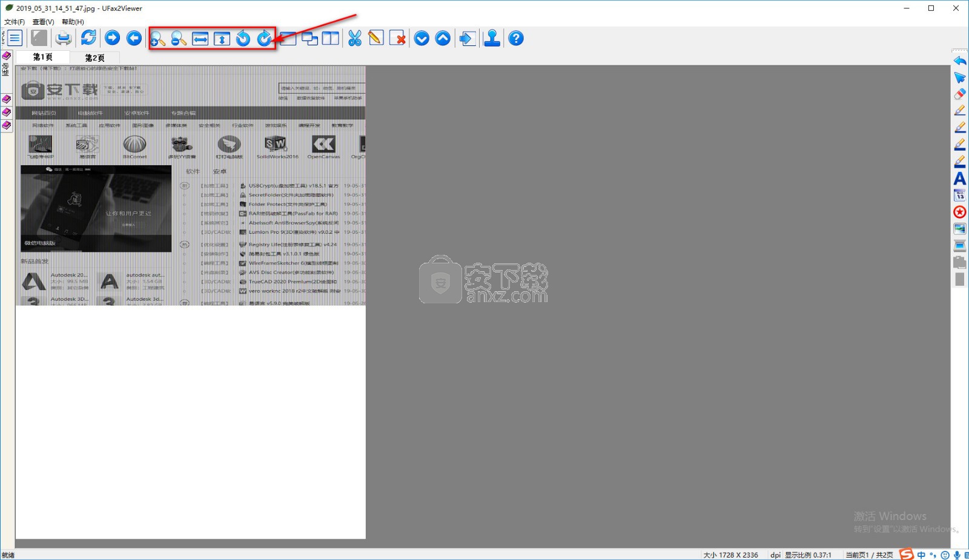Click the stamp icon in toolbar
969x560 pixels.
[x=492, y=39]
